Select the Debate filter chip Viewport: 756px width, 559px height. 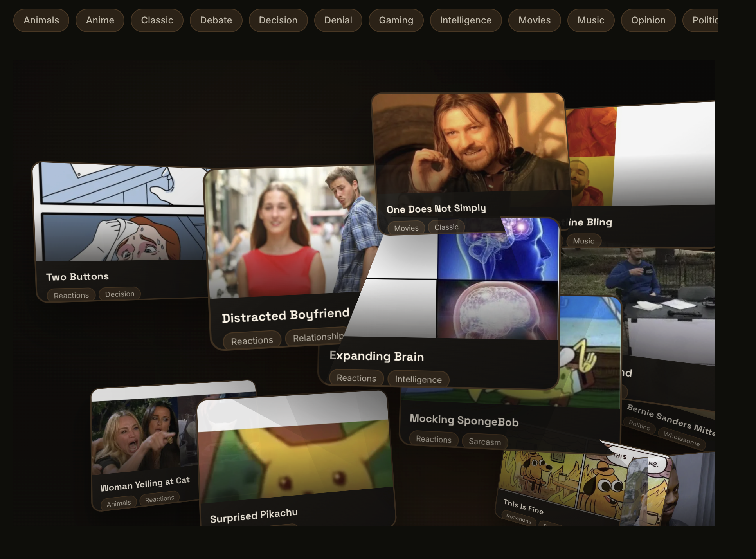point(216,20)
